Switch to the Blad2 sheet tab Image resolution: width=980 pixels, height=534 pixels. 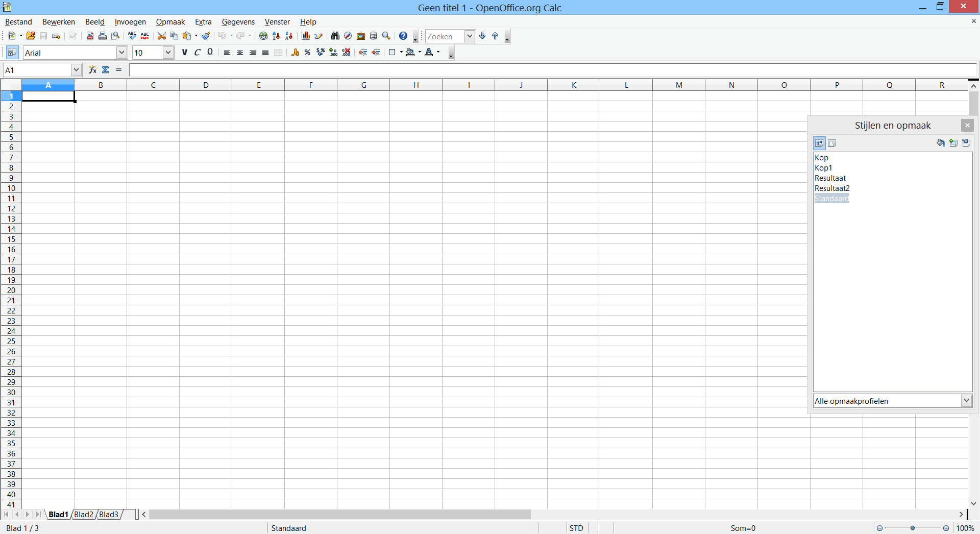coord(83,515)
